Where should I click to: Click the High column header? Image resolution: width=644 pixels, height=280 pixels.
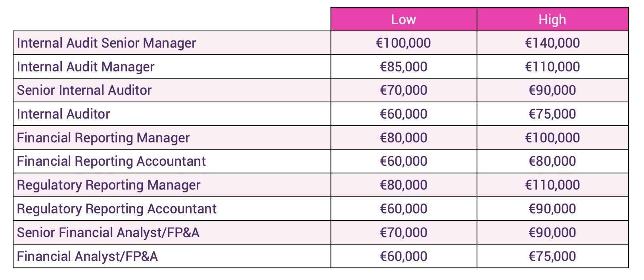pos(552,19)
